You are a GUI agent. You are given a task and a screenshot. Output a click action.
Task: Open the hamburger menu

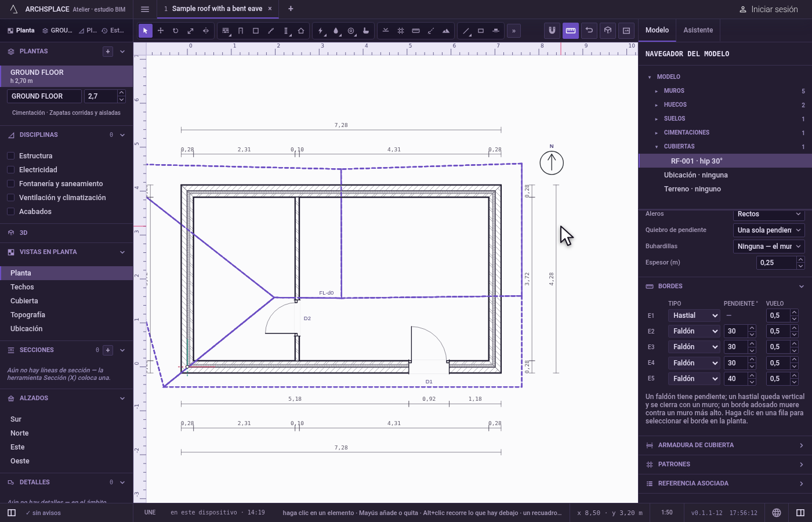tap(145, 9)
